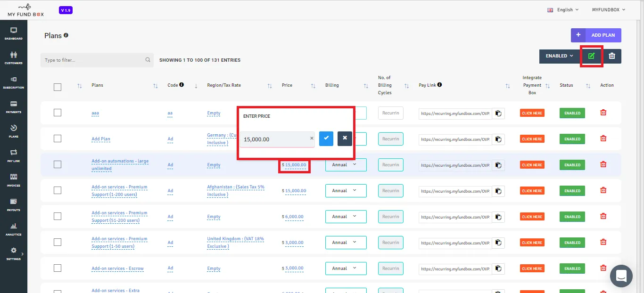
Task: Copy the pay link for plan aaa
Action: click(x=498, y=114)
